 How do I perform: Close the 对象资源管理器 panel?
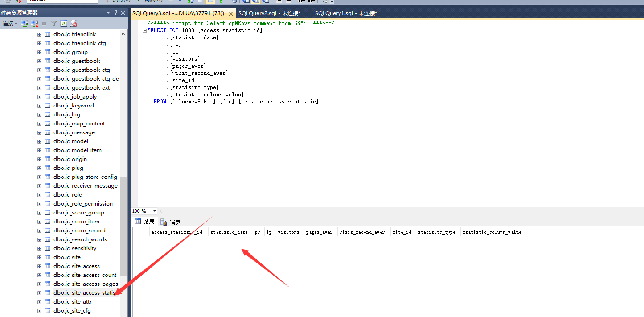(123, 13)
